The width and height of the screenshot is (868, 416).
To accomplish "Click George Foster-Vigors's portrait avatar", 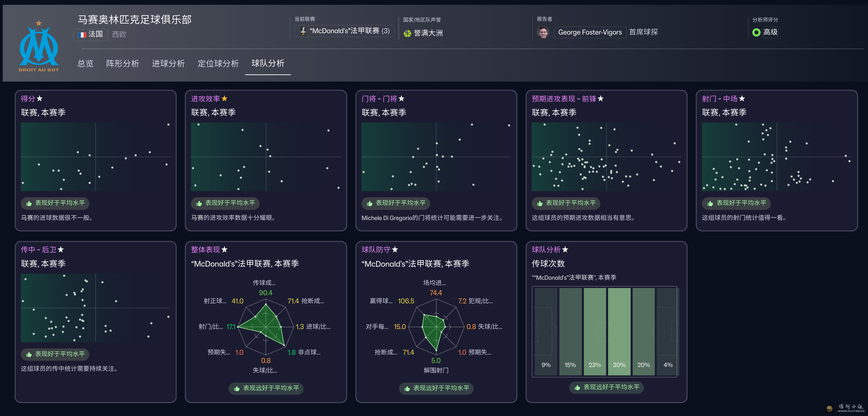I will click(543, 32).
